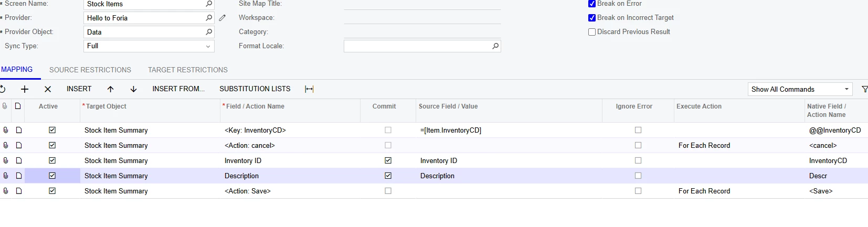Click the delete row X icon
868x227 pixels.
pyautogui.click(x=48, y=89)
